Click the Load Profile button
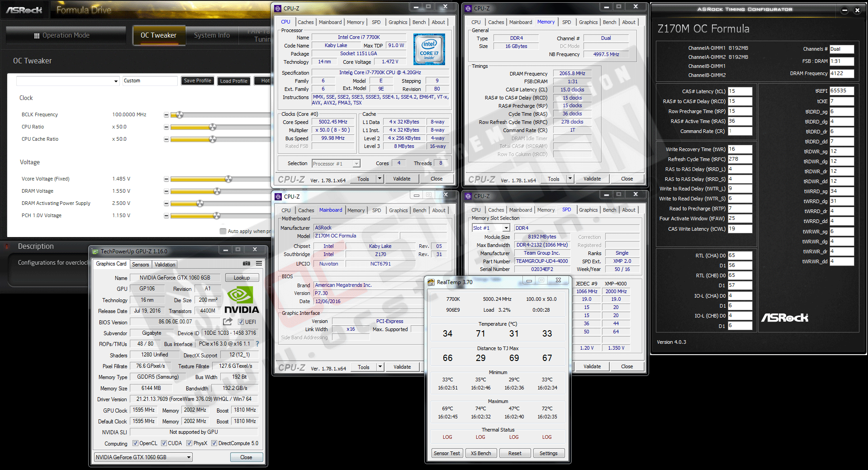 (234, 81)
